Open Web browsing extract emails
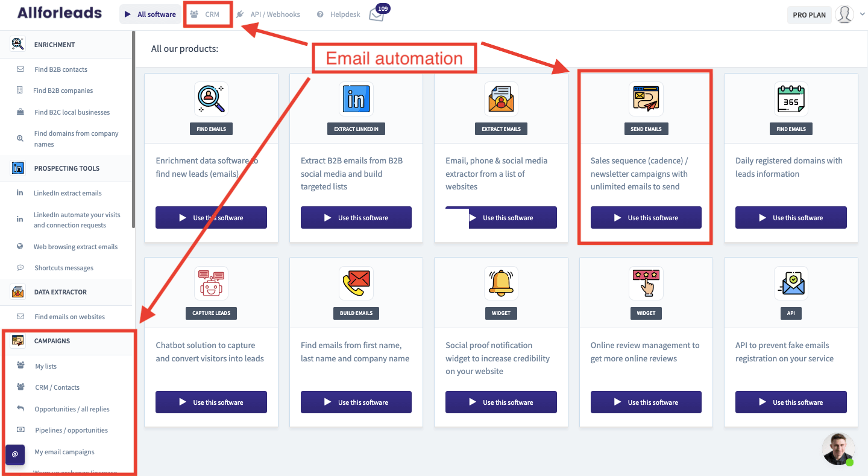The width and height of the screenshot is (868, 476). (x=75, y=247)
